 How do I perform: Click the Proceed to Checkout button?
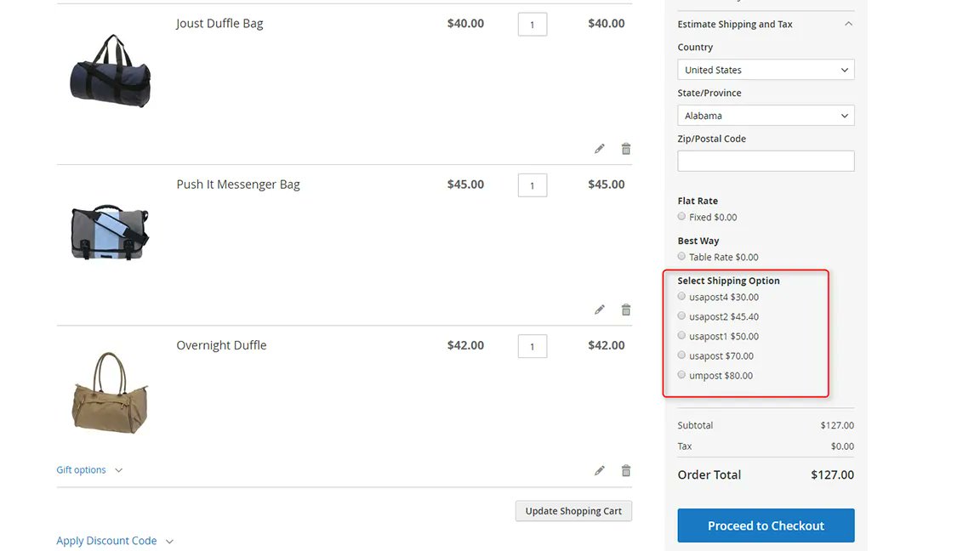pos(765,525)
